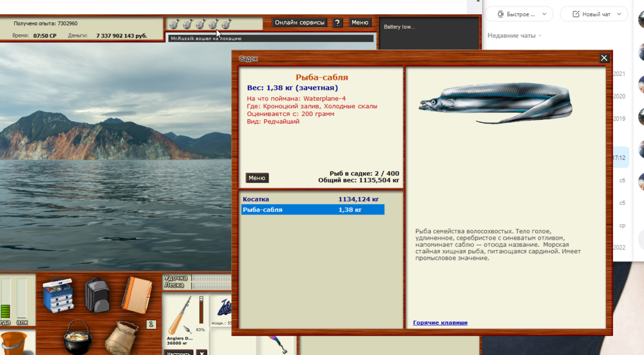Click the Mr.Russik chat message line
This screenshot has width=644, height=355.
[270, 38]
